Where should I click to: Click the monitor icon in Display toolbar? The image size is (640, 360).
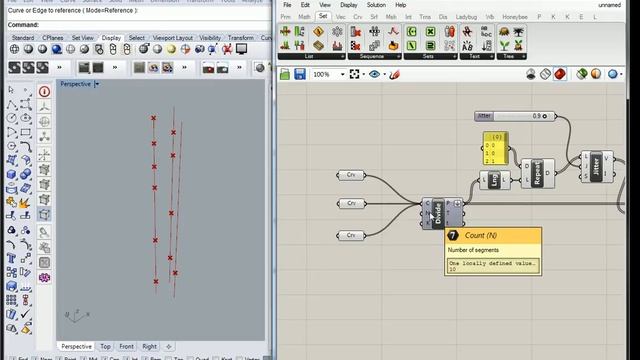(x=242, y=49)
